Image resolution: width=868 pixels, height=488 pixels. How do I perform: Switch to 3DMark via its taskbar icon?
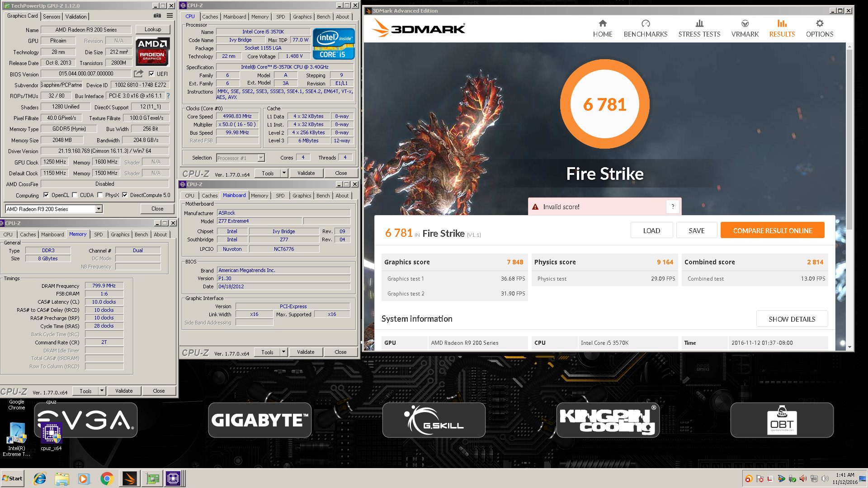tap(130, 479)
